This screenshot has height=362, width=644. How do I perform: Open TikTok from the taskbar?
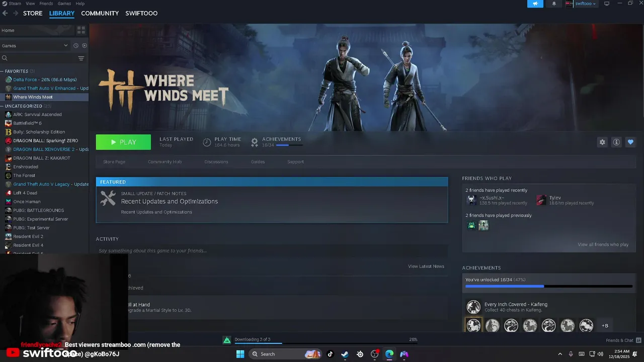click(330, 354)
